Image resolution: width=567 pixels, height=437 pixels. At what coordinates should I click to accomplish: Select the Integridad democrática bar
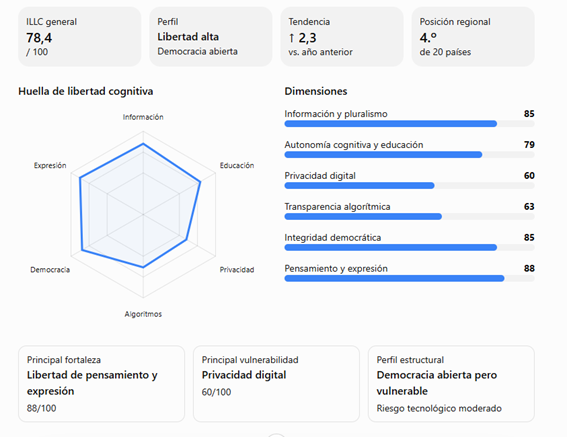(x=409, y=247)
